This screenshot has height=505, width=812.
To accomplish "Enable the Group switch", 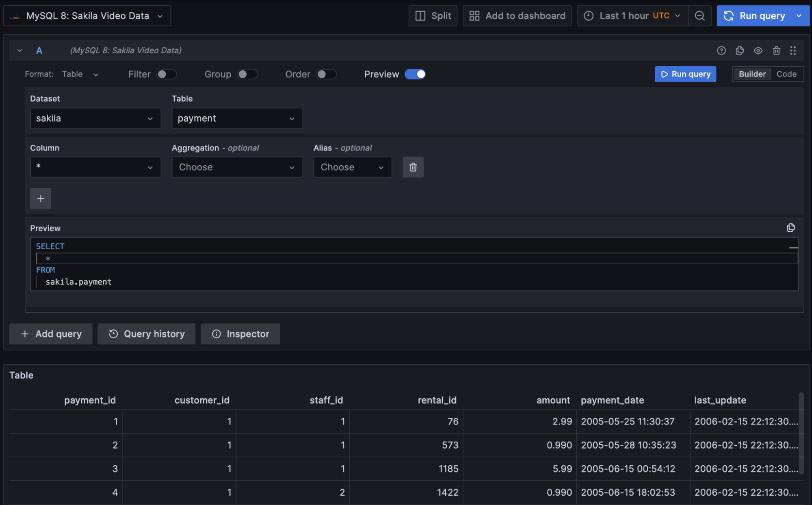I will point(247,74).
